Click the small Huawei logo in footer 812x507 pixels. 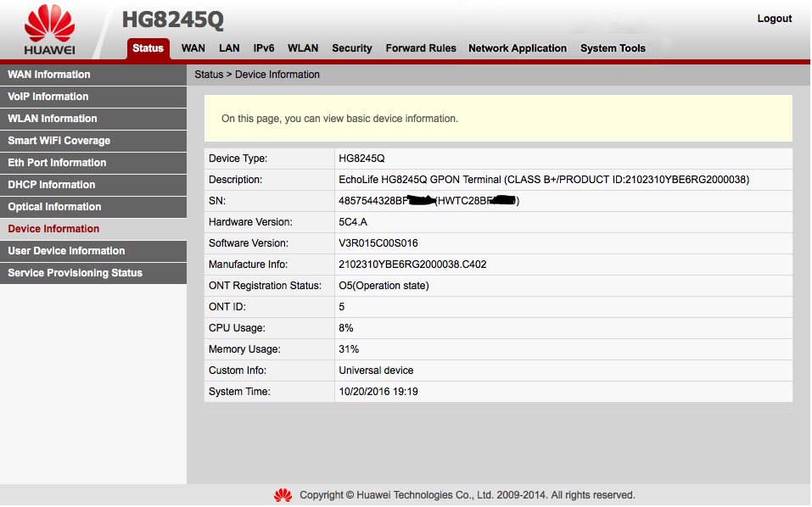tap(283, 495)
